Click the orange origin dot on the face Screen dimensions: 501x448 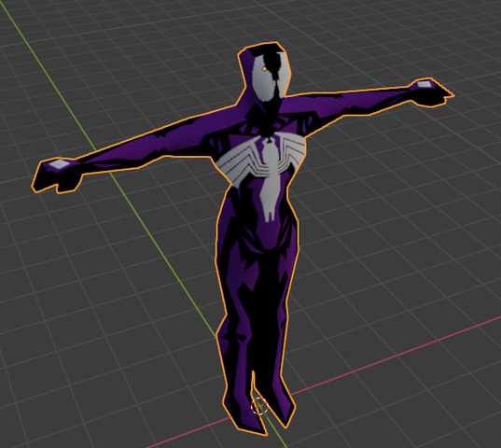[x=264, y=69]
